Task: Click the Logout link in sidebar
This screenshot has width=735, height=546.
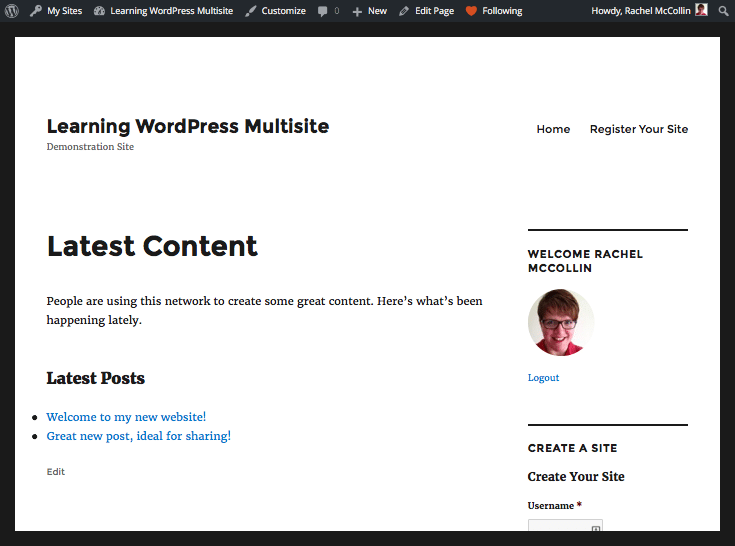Action: (543, 377)
